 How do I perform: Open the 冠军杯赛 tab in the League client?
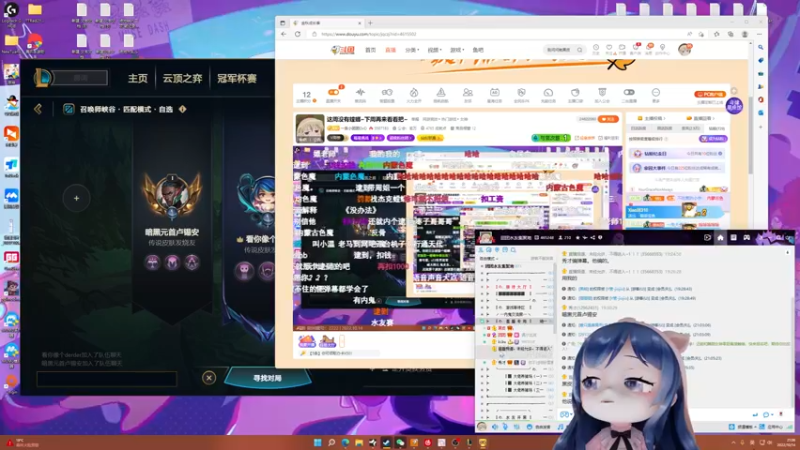pos(237,79)
